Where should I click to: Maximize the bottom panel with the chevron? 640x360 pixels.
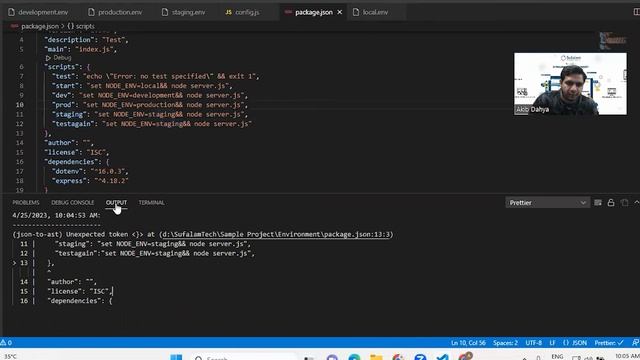(x=636, y=202)
